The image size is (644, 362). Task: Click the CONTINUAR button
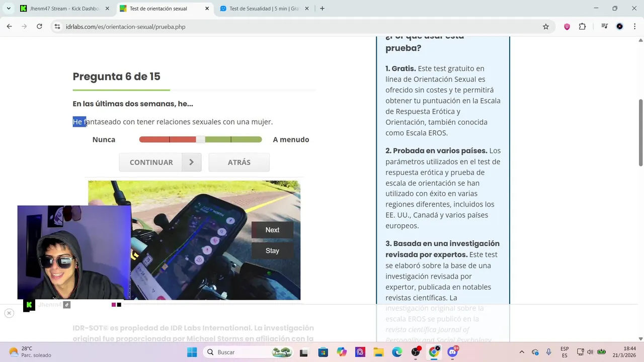(x=160, y=162)
